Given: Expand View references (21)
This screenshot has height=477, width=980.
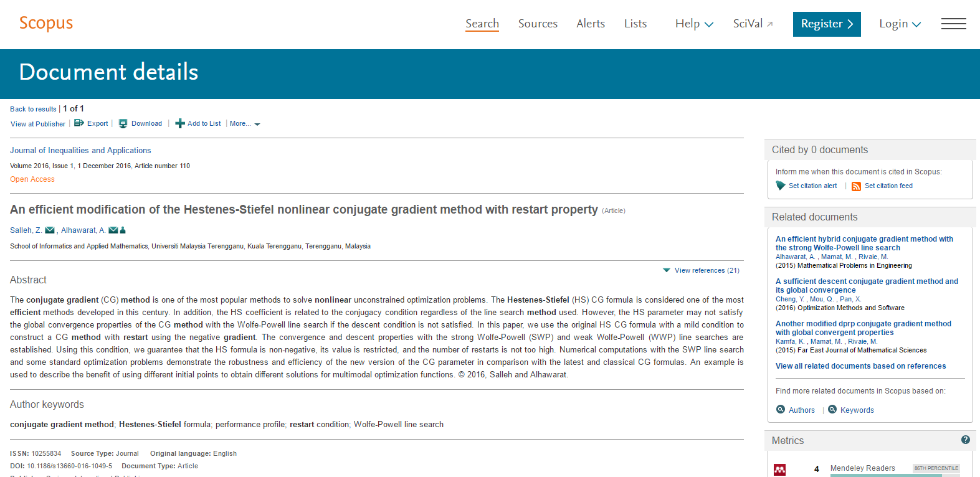Looking at the screenshot, I should 701,270.
